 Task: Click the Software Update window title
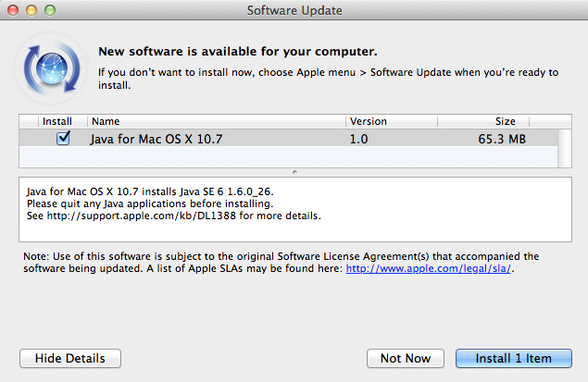pos(294,10)
